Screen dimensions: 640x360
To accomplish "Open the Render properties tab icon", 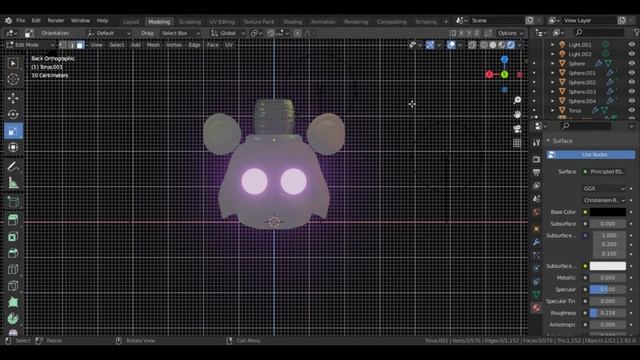I will click(x=536, y=159).
